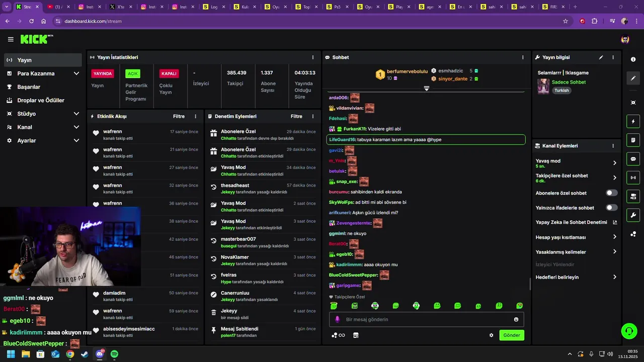
Task: Open Discord from the taskbar
Action: [x=100, y=354]
